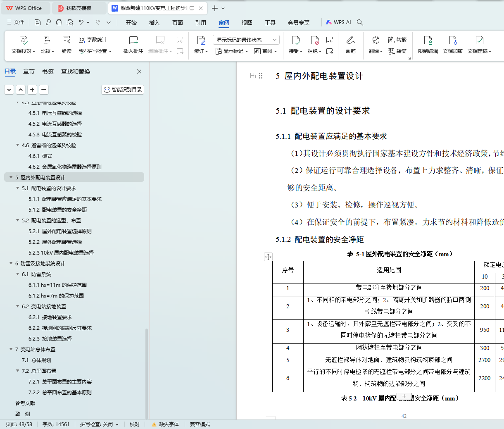Collapse section 5 屋内外配电装置设计 tree arrow
Image resolution: width=504 pixels, height=429 pixels.
pos(11,177)
